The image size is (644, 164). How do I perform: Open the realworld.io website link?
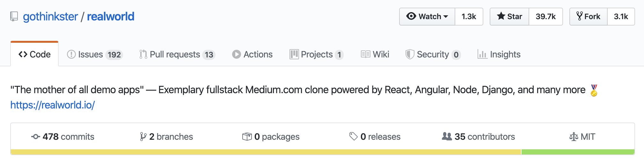pos(53,105)
